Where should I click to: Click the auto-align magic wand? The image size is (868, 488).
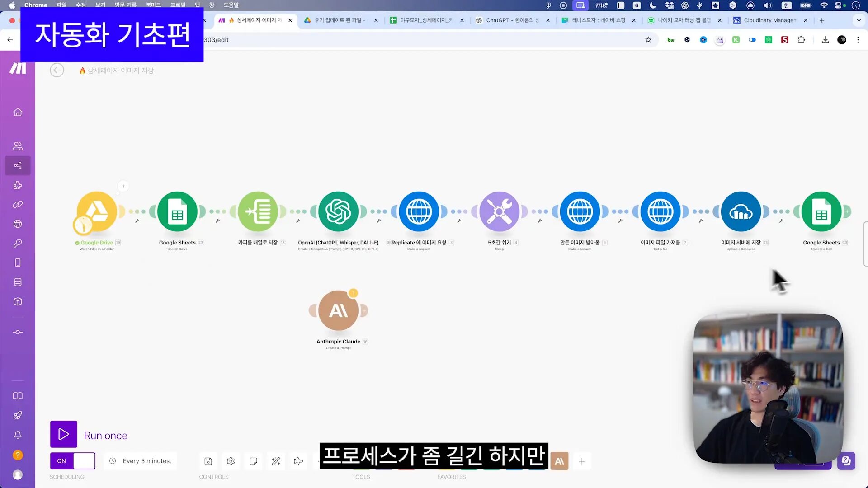[276, 461]
